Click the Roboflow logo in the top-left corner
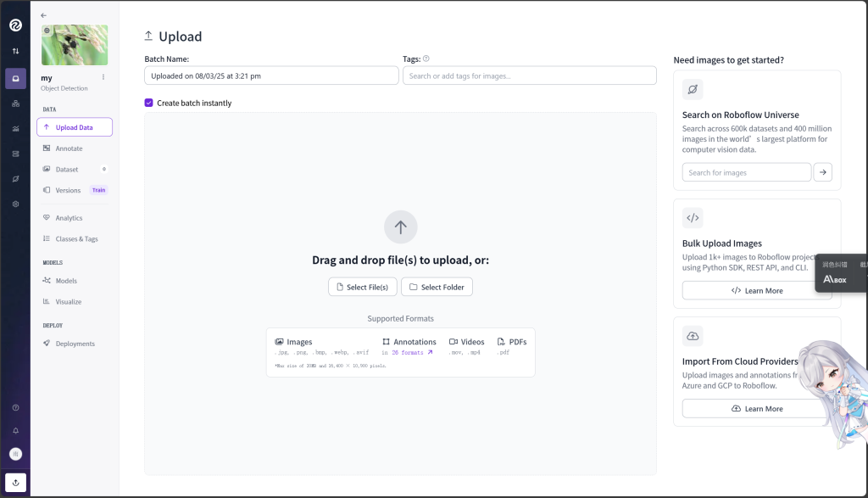This screenshot has height=498, width=868. 15,25
